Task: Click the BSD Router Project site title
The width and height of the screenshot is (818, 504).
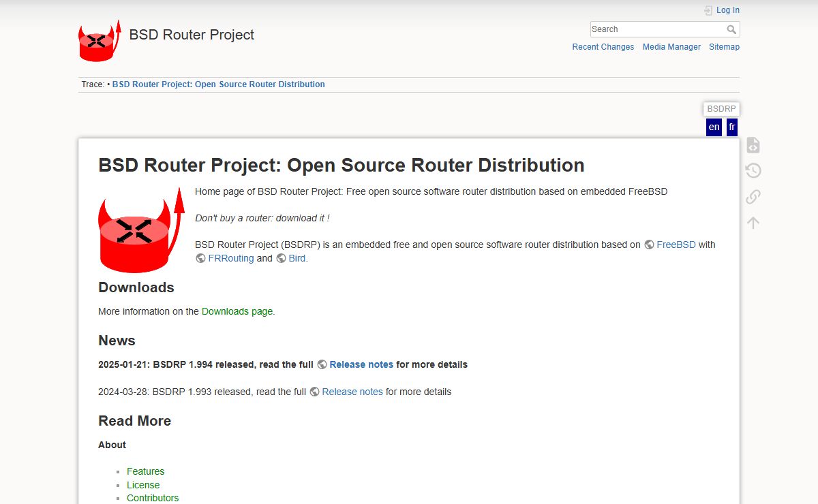Action: (x=192, y=35)
